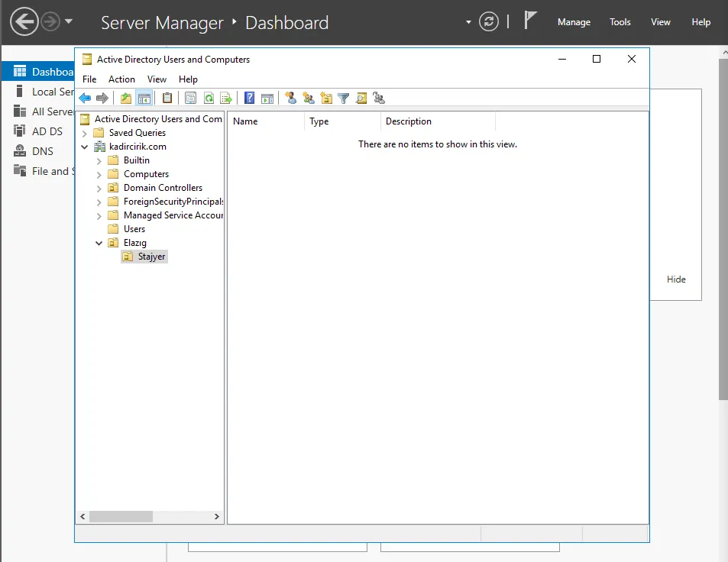728x562 pixels.
Task: Open the View menu in ADUC window
Action: point(157,79)
